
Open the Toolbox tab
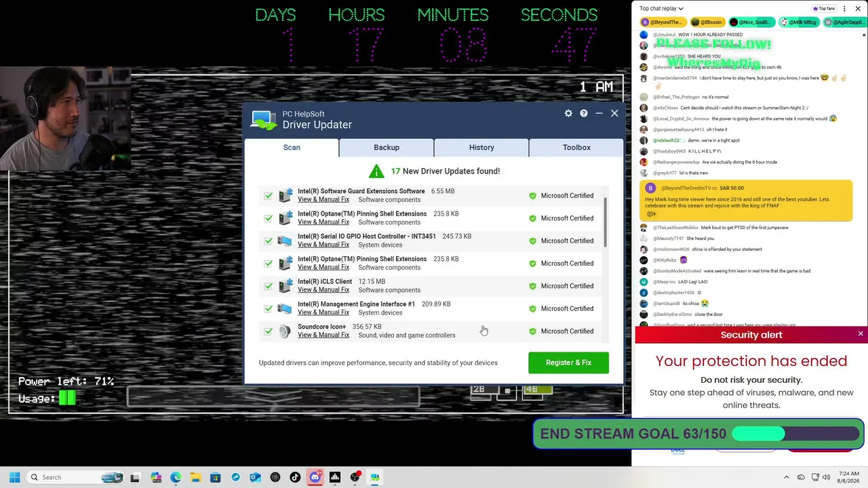point(576,147)
